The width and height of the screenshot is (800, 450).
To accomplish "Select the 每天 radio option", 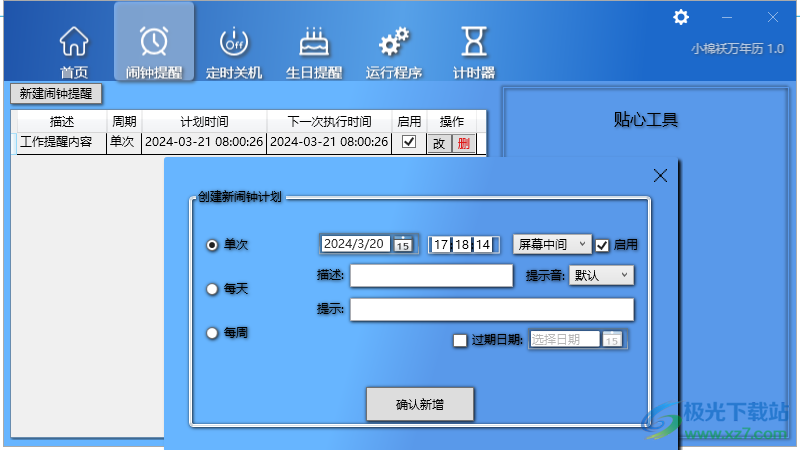I will pyautogui.click(x=212, y=289).
